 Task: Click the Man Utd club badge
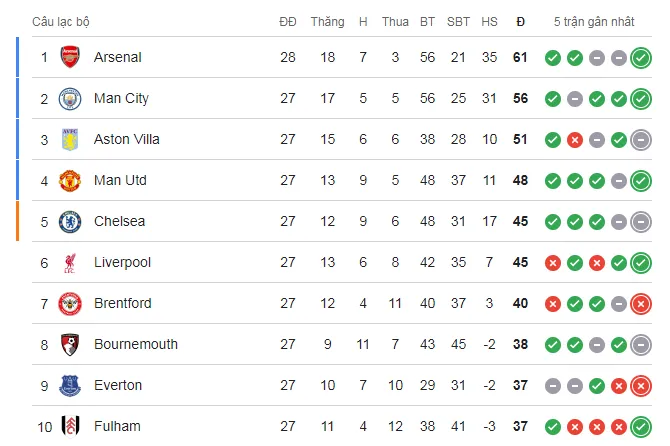[x=69, y=180]
